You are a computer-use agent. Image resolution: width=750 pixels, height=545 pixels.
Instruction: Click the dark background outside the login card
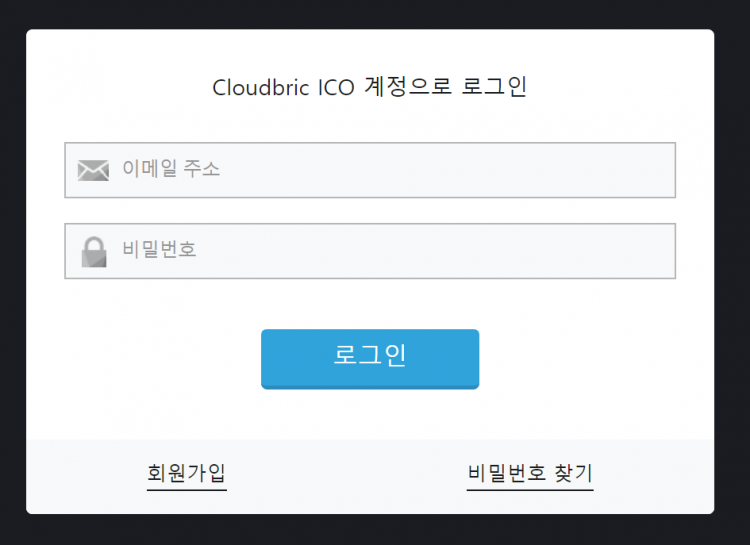click(375, 13)
